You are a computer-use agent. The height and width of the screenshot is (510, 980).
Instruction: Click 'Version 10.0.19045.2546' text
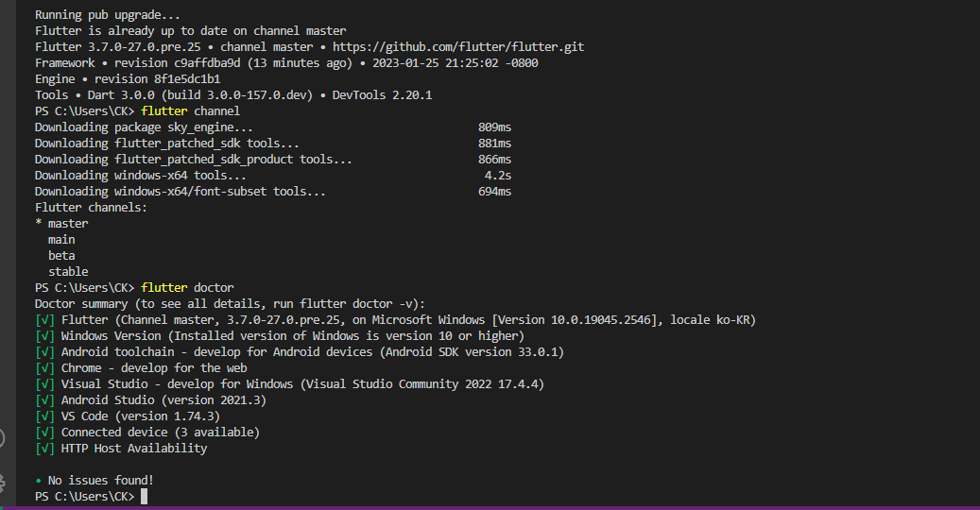574,320
